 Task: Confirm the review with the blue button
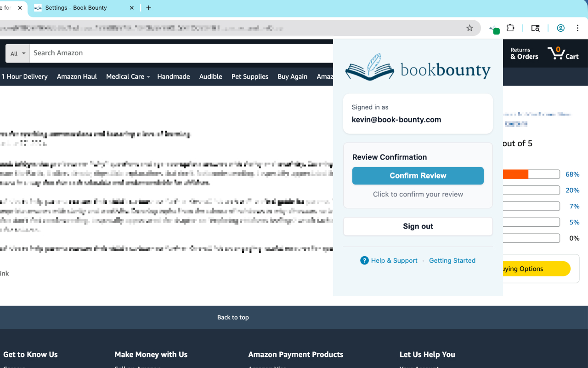pyautogui.click(x=418, y=175)
